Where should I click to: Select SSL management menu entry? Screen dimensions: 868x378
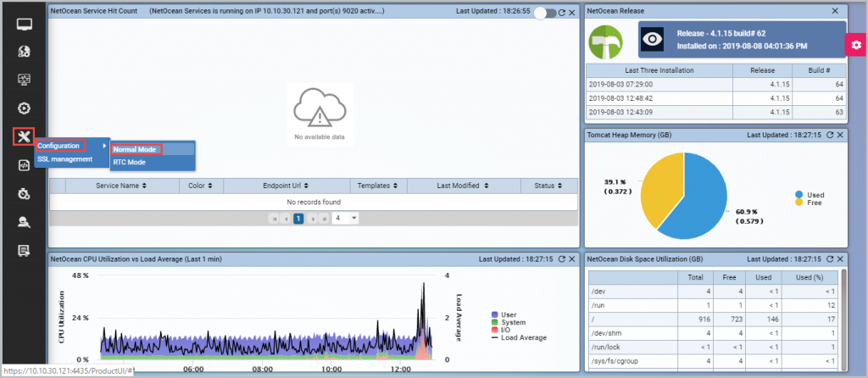point(64,159)
